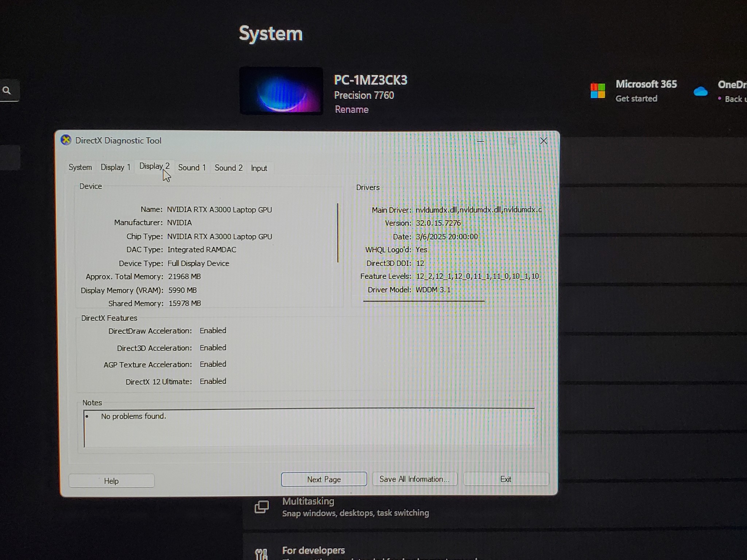This screenshot has height=560, width=747.
Task: Click the Manufacturer value NVIDIA
Action: (x=179, y=222)
